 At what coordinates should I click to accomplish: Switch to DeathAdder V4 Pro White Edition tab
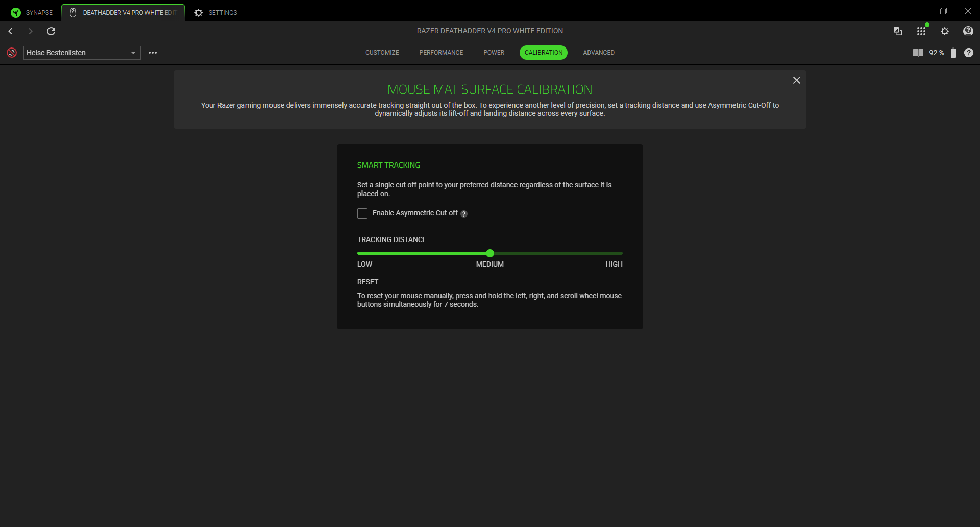pos(123,12)
